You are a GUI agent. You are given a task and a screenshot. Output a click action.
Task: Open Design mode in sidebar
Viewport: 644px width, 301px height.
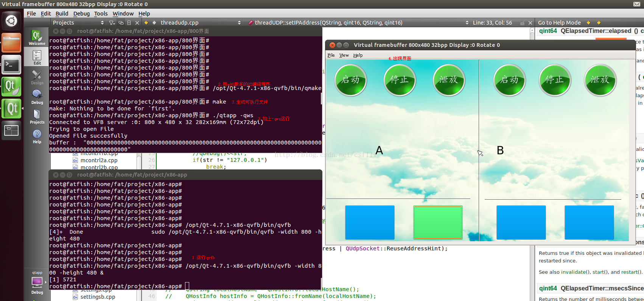tap(37, 77)
